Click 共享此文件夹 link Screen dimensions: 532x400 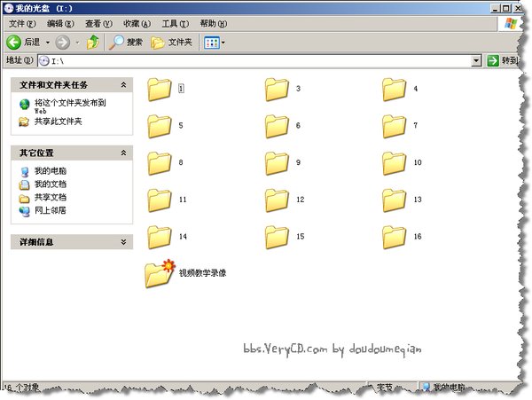point(58,121)
